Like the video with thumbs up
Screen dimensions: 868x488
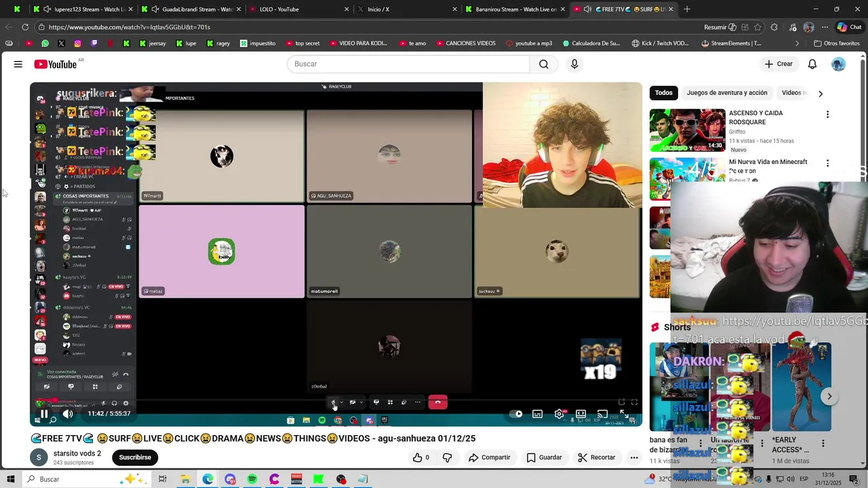[x=421, y=457]
